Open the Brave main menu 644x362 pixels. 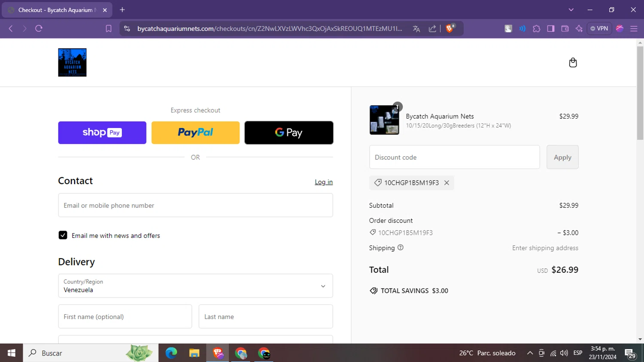[x=634, y=29]
